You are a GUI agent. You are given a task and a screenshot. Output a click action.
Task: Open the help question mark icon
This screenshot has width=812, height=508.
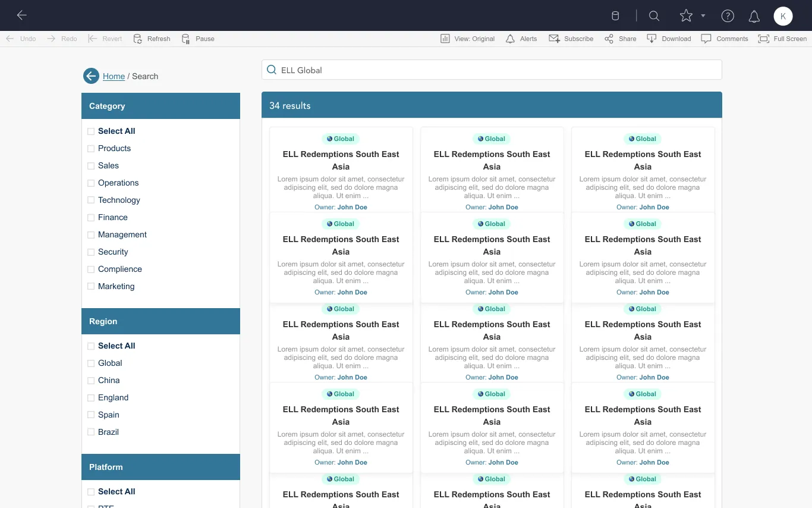[728, 16]
